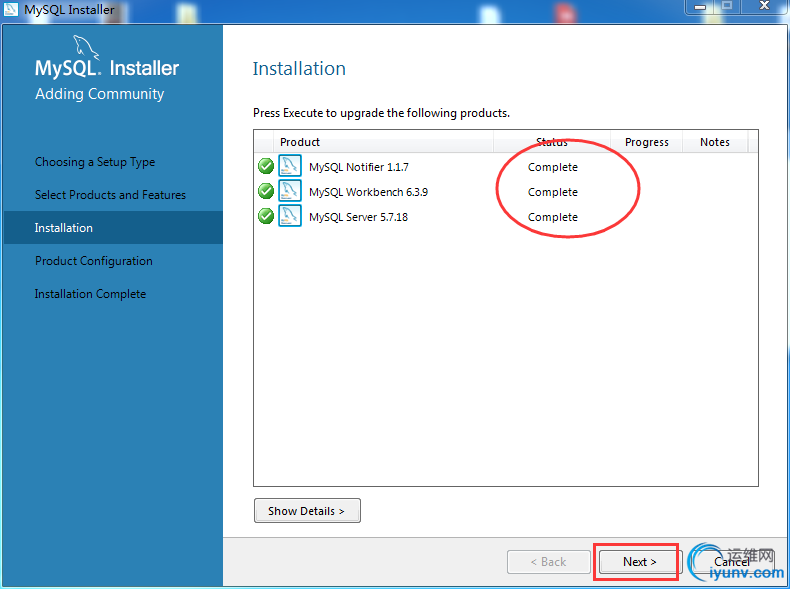
Task: Click Complete status of MySQL Notifier
Action: (x=553, y=167)
